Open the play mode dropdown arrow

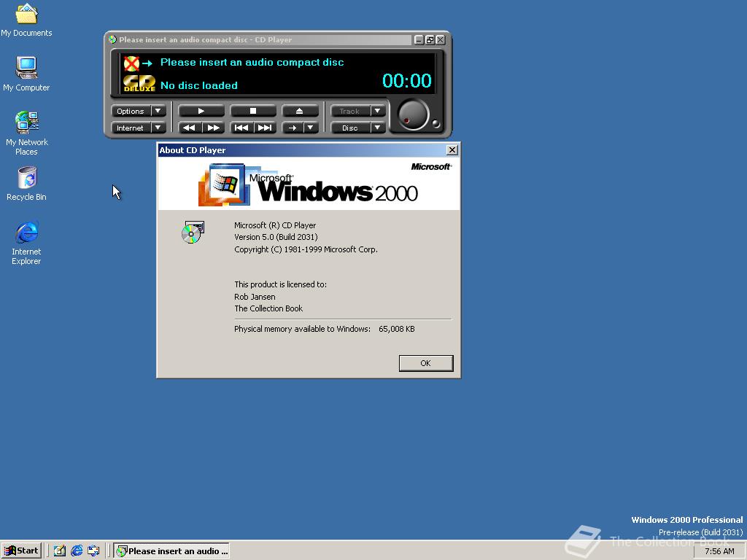(x=311, y=128)
